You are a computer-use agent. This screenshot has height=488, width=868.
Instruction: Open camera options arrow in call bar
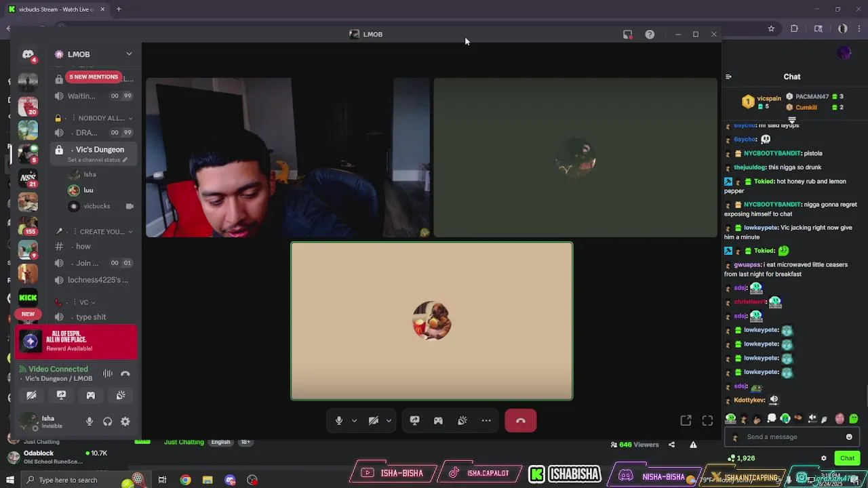tap(389, 421)
